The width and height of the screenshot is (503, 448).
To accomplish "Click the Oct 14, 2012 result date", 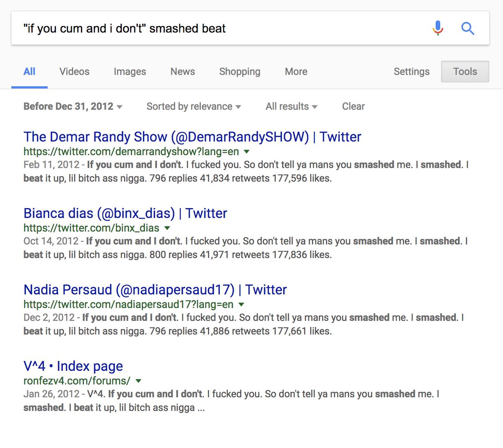I will [x=51, y=241].
